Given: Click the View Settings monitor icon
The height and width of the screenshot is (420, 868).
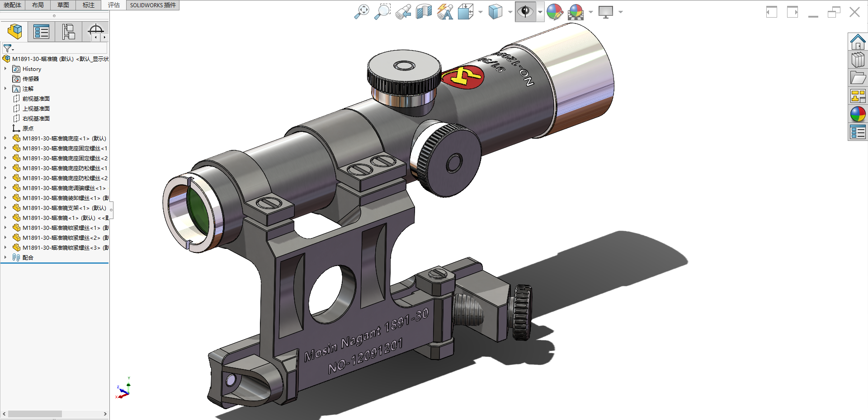Looking at the screenshot, I should click(606, 12).
